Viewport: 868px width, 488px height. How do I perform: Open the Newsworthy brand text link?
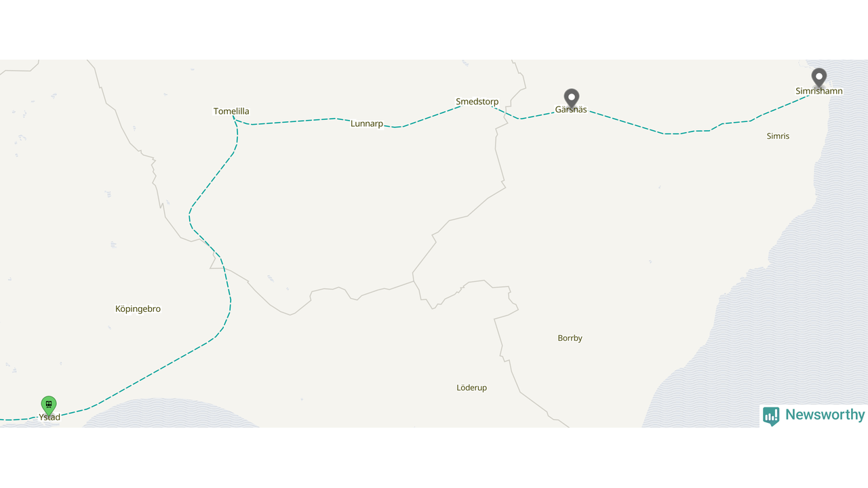[825, 415]
